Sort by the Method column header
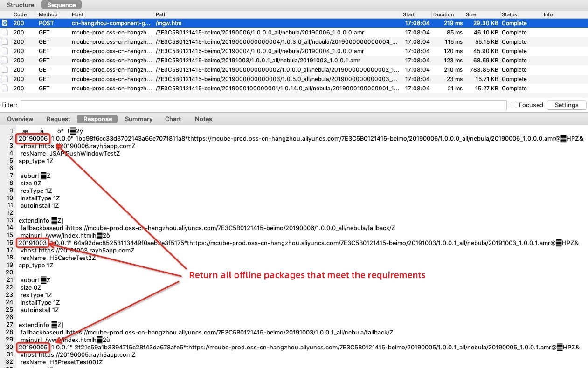This screenshot has height=368, width=588. tap(48, 14)
